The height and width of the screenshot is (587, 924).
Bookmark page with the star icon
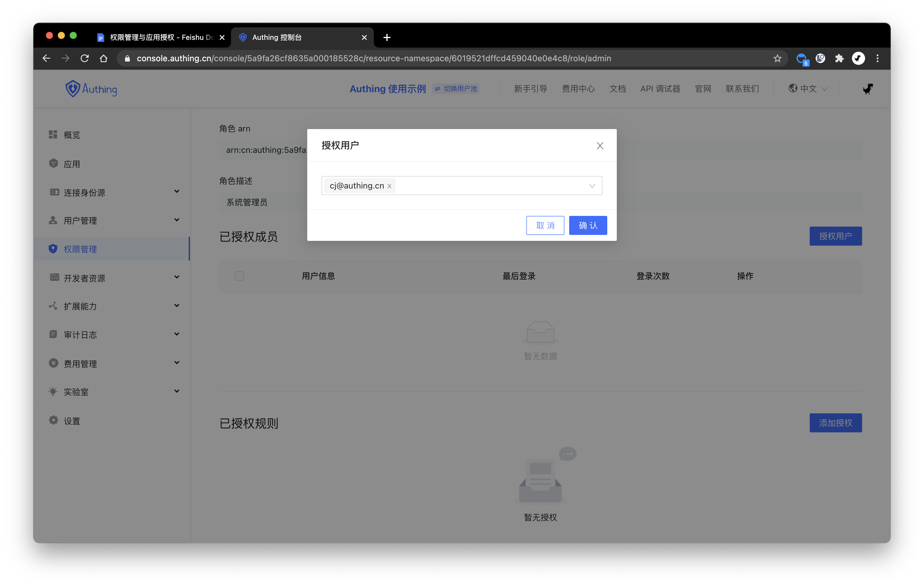pyautogui.click(x=777, y=58)
